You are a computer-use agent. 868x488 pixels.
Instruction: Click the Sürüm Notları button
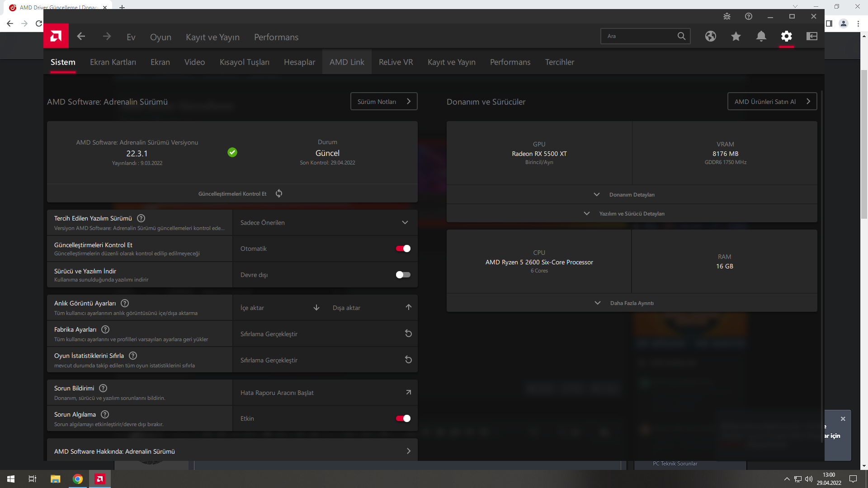(384, 101)
